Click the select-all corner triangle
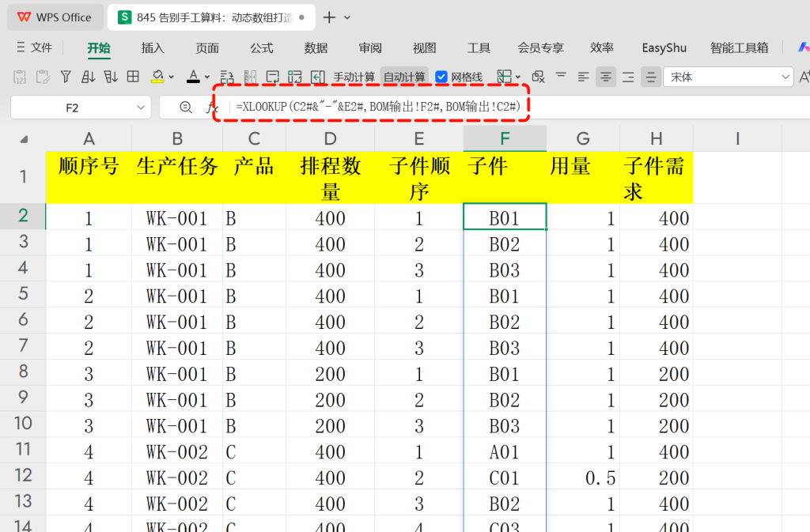The width and height of the screenshot is (810, 532). (24, 139)
